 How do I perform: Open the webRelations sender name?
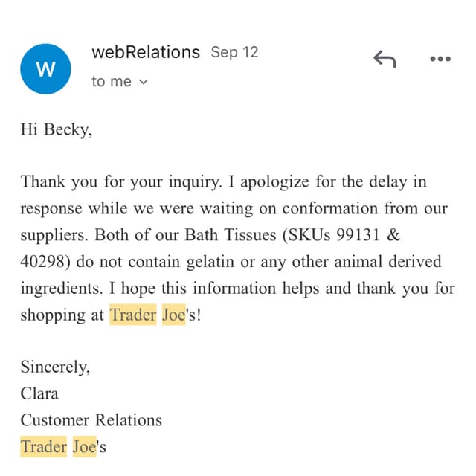[146, 52]
